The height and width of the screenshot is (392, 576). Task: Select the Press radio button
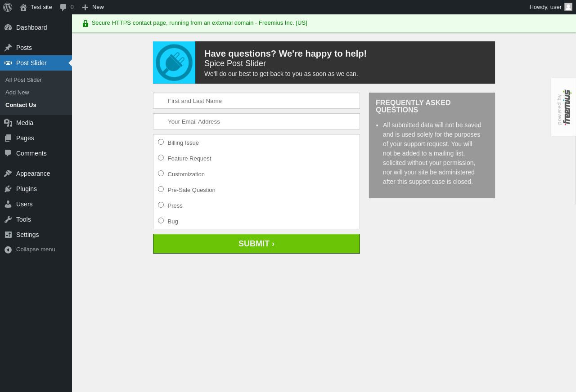pos(161,205)
